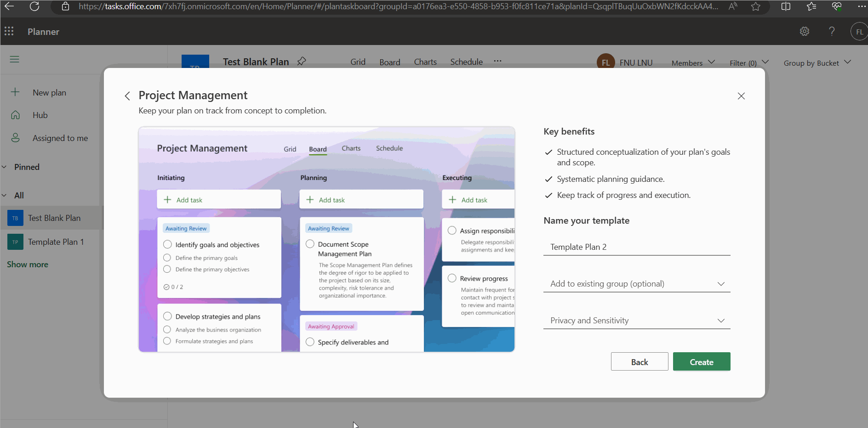
Task: Click the browser essentials heart icon
Action: click(837, 6)
